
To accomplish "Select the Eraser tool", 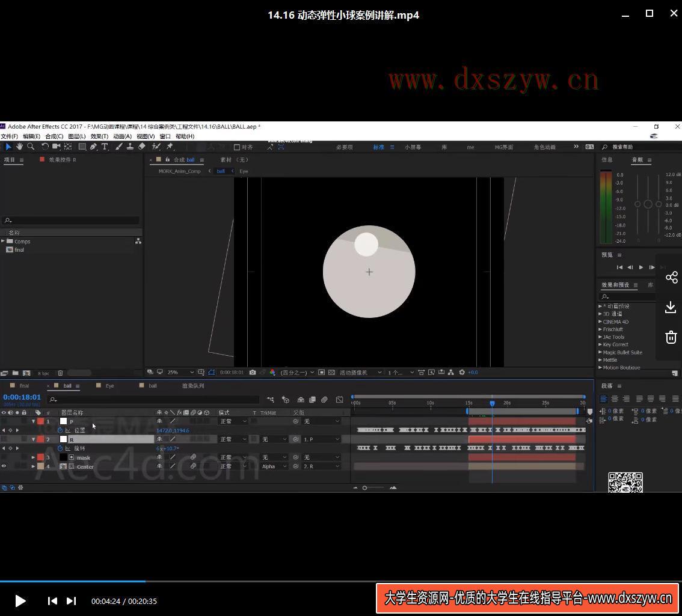I will (x=142, y=147).
